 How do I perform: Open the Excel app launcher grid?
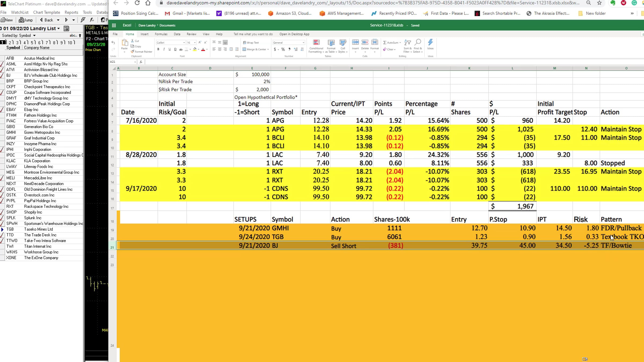coord(114,25)
